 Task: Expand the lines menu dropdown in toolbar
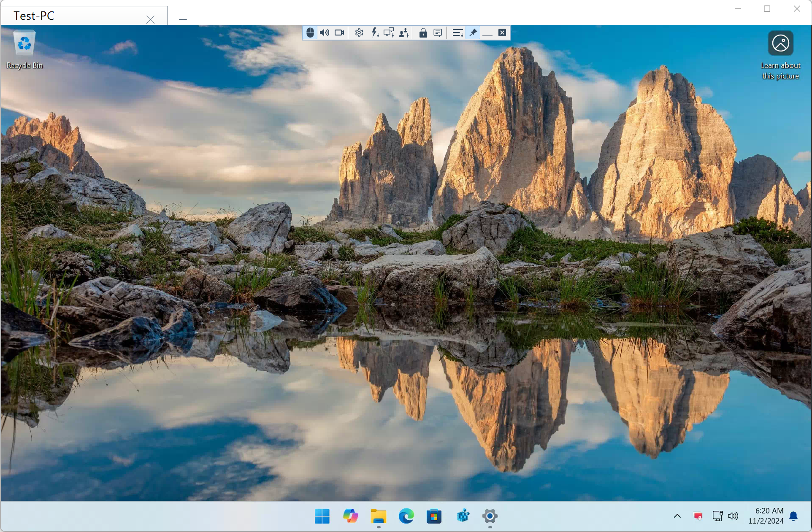tap(457, 32)
